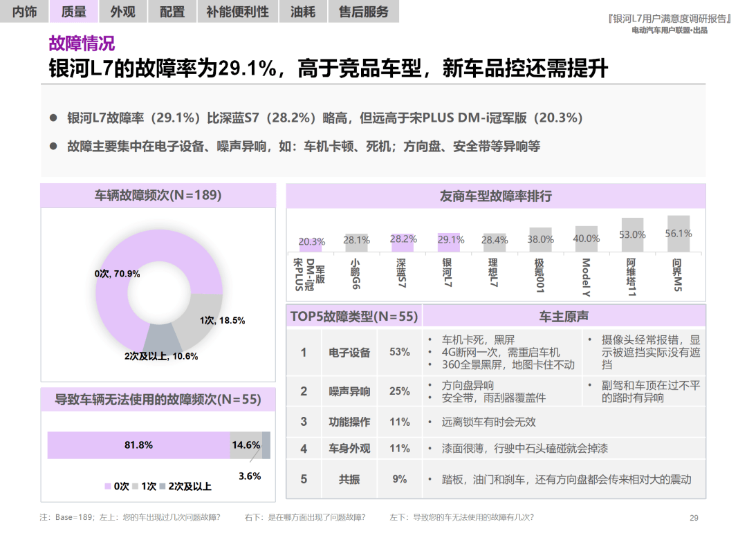The height and width of the screenshot is (560, 747).
Task: Click the 『银河L7用户满意度调研报告』 report title
Action: tap(670, 19)
